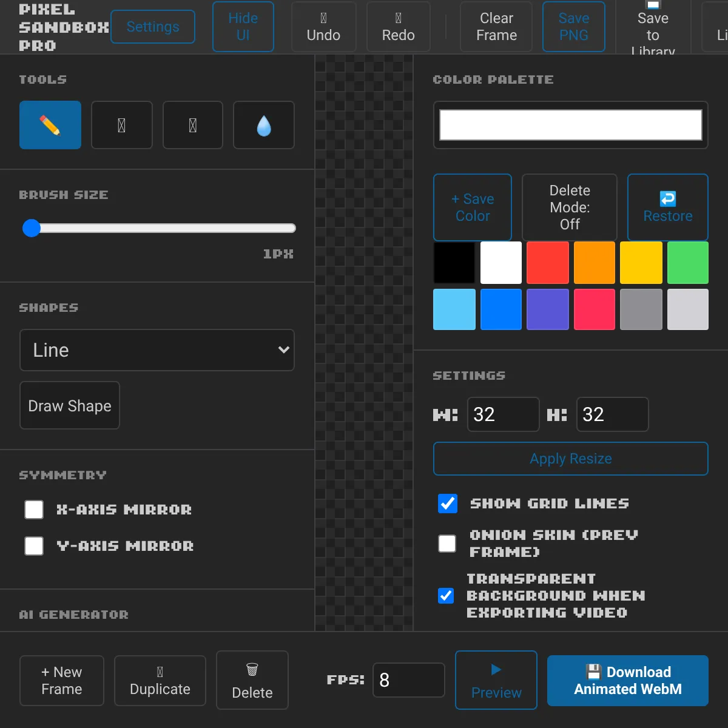Pick the blue color swatch

point(501,309)
